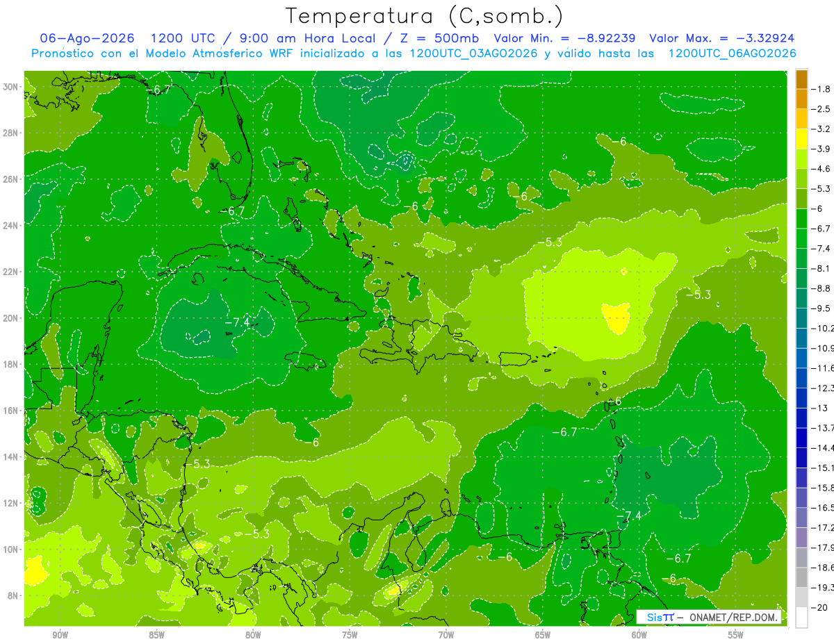Click the '55W' longitude axis label

coord(736,635)
